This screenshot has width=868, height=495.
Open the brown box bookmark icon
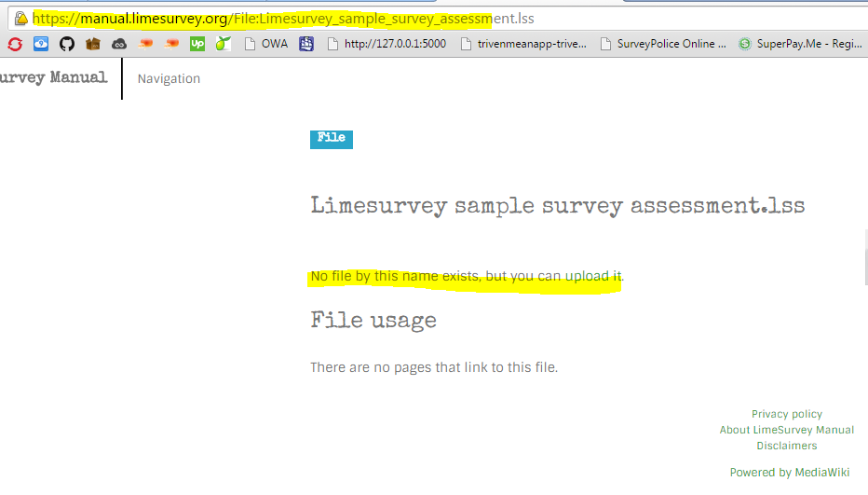tap(93, 44)
